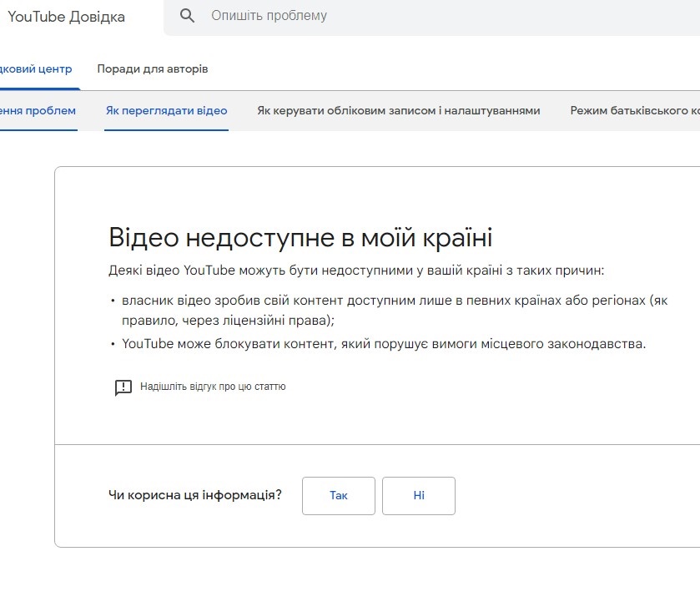Click the bullet about YouTube blocking content

coord(384,343)
